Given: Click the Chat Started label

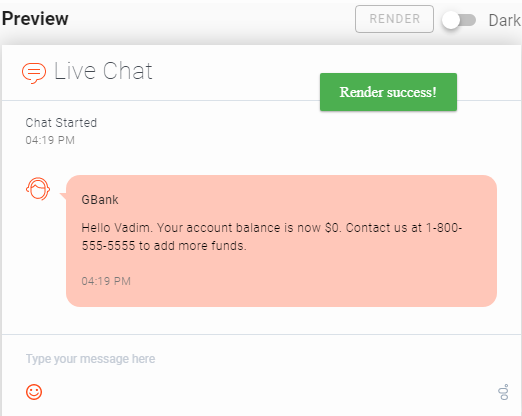Looking at the screenshot, I should 61,123.
